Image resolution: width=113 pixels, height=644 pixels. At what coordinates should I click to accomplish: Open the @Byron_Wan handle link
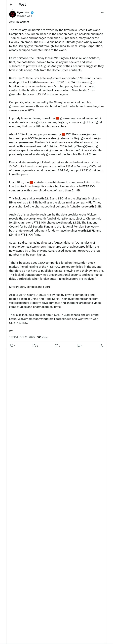(x=25, y=16)
